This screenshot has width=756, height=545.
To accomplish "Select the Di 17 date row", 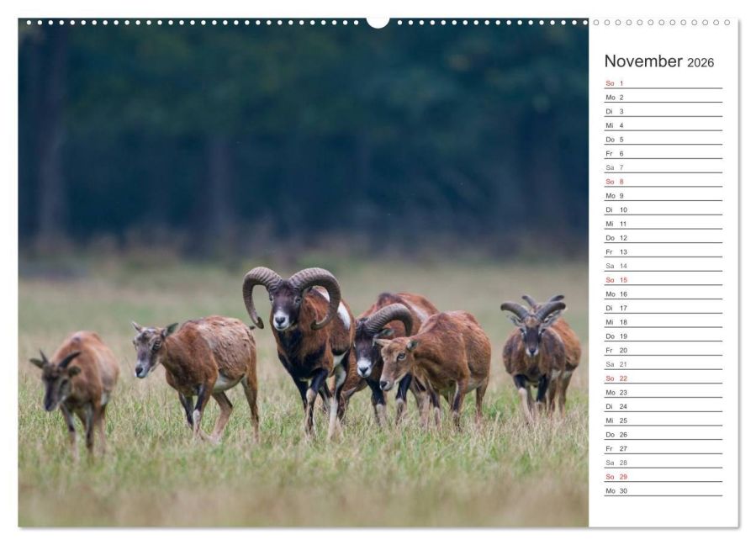I will 663,307.
